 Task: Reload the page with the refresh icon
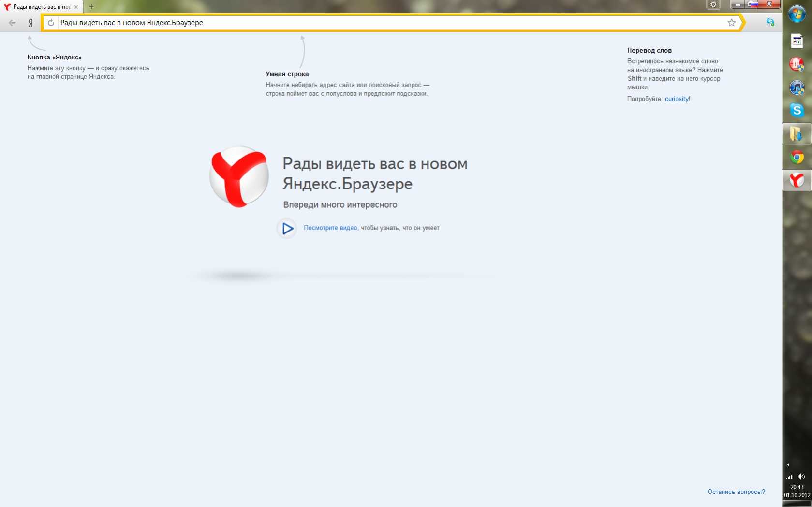pyautogui.click(x=51, y=23)
